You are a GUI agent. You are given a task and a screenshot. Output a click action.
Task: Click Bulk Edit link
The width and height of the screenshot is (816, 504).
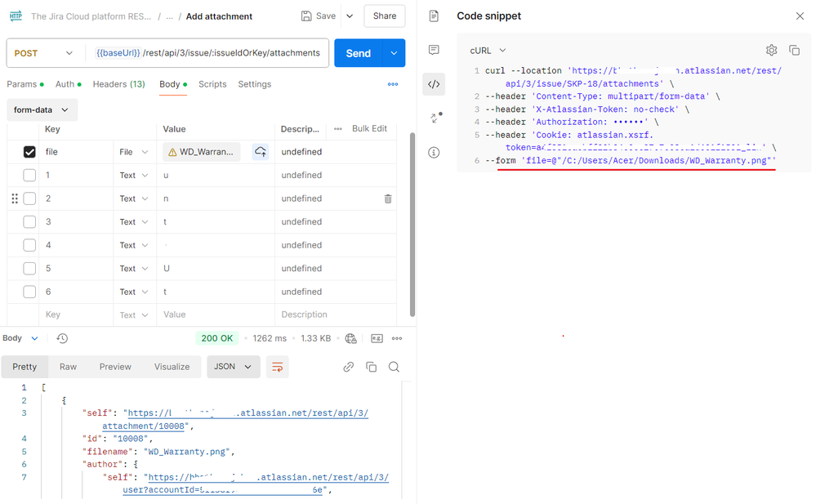click(x=369, y=128)
